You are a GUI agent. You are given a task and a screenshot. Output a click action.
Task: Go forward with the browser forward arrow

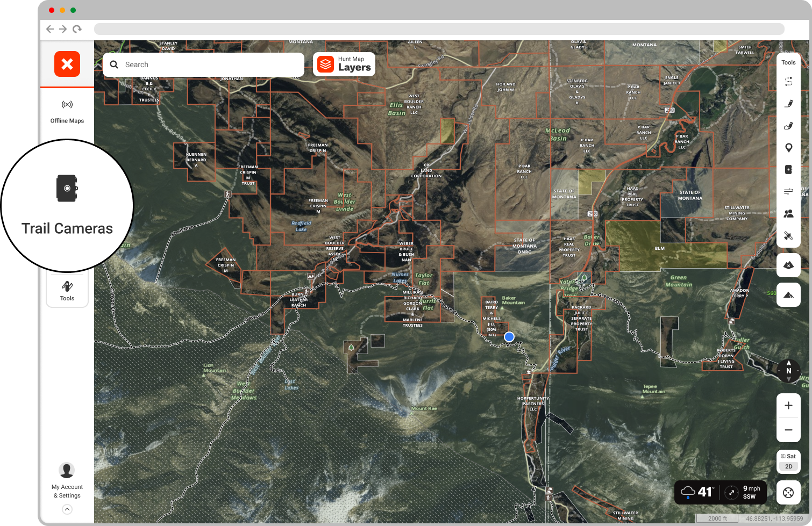[63, 29]
